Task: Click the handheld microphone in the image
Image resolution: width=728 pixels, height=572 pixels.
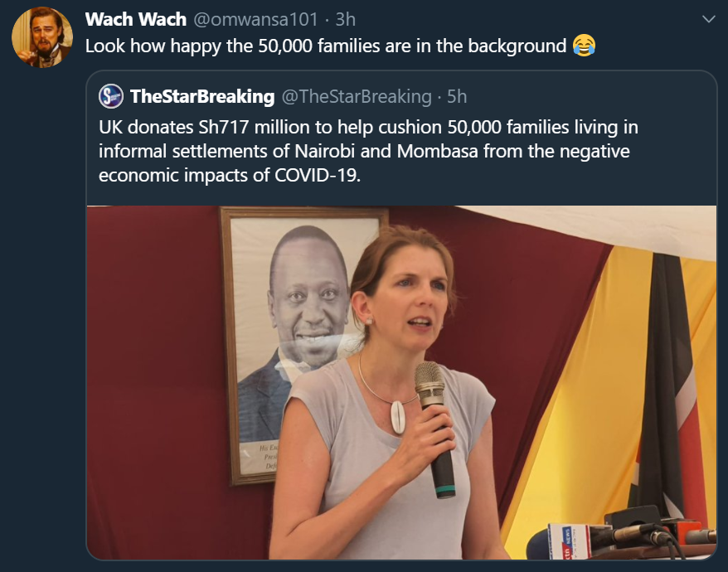Action: (434, 429)
